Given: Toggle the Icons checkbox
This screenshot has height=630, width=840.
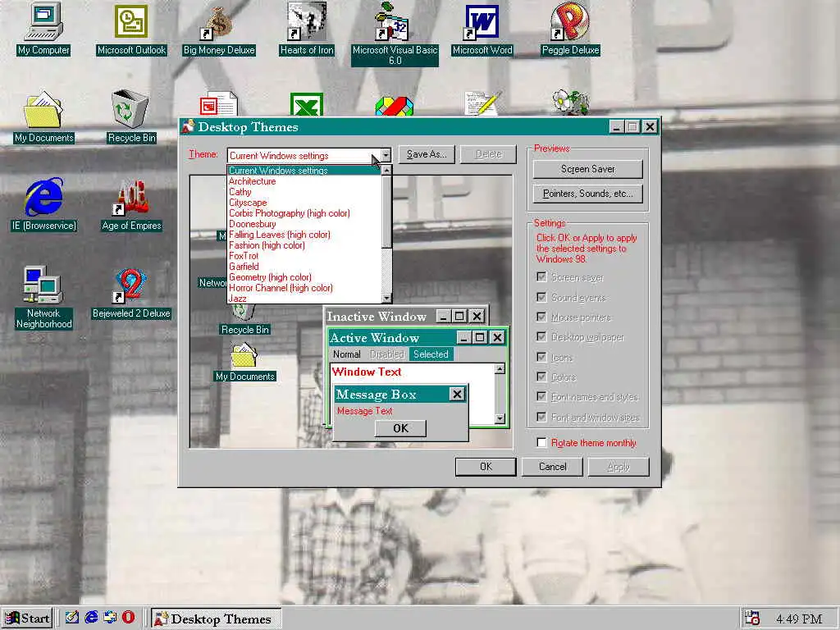Looking at the screenshot, I should 541,357.
